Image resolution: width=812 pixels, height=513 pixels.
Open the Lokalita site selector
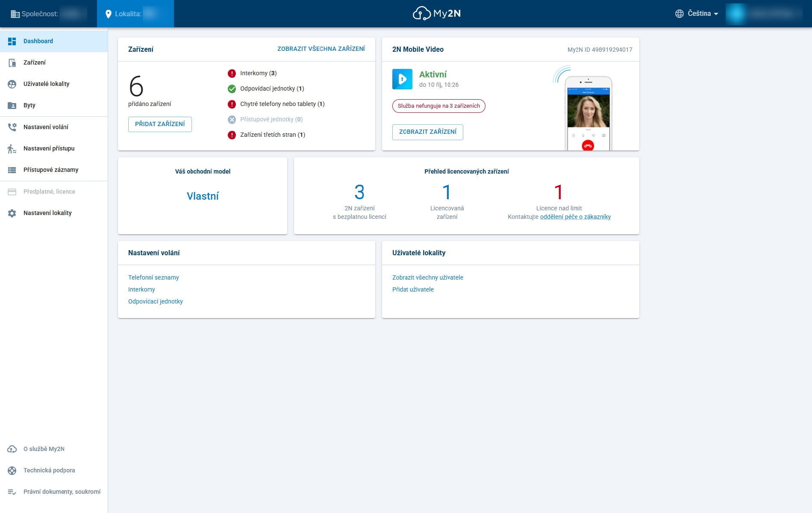point(135,14)
